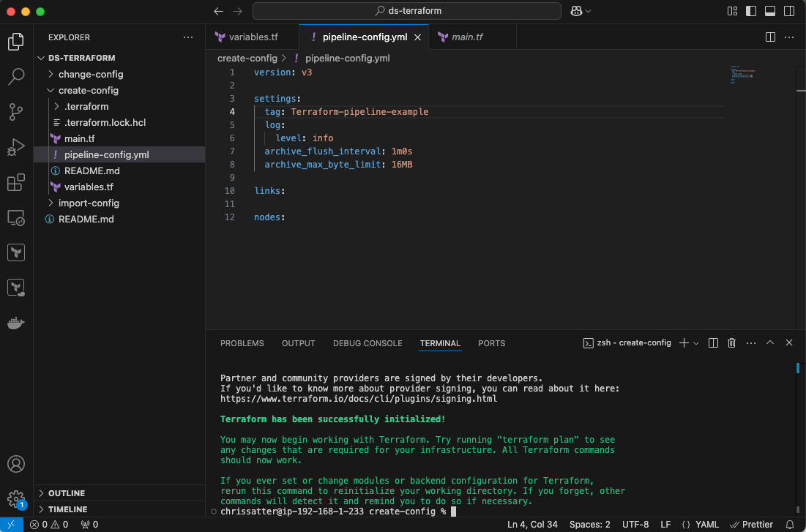The height and width of the screenshot is (532, 806).
Task: Open Run and Debug view
Action: point(16,147)
